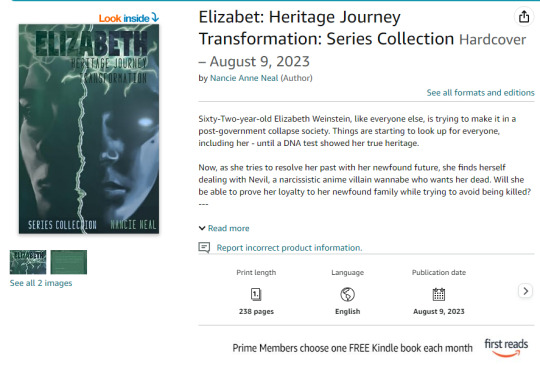
Task: Click the language globe icon
Action: click(347, 294)
